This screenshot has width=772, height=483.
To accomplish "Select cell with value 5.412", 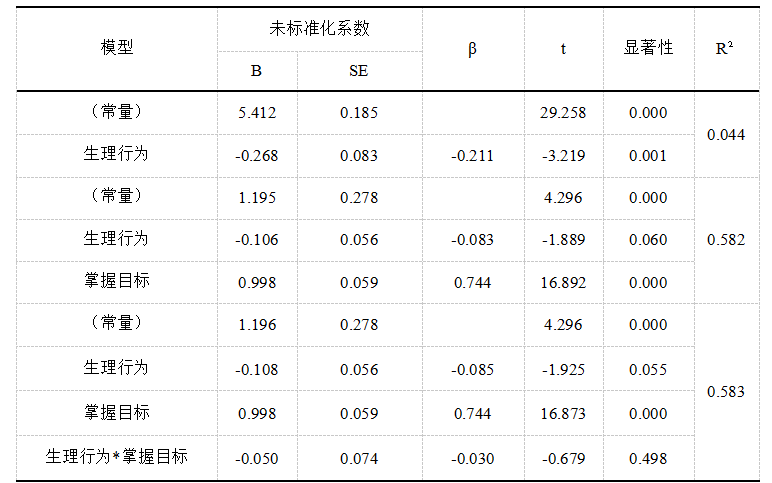I will coord(257,113).
